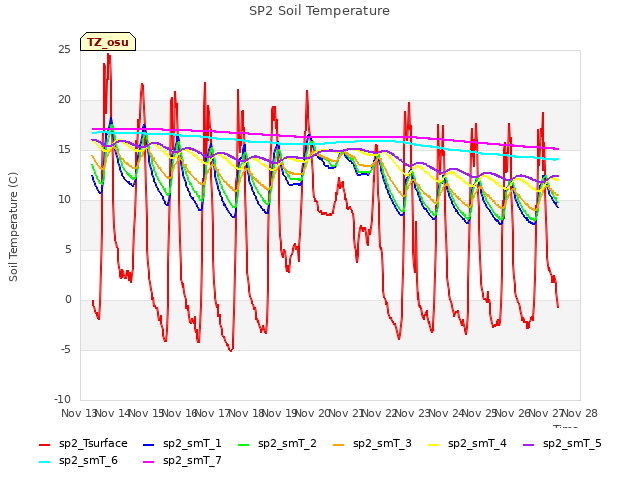
Task: Click the 20 y-axis tick label
Action: 64,100
